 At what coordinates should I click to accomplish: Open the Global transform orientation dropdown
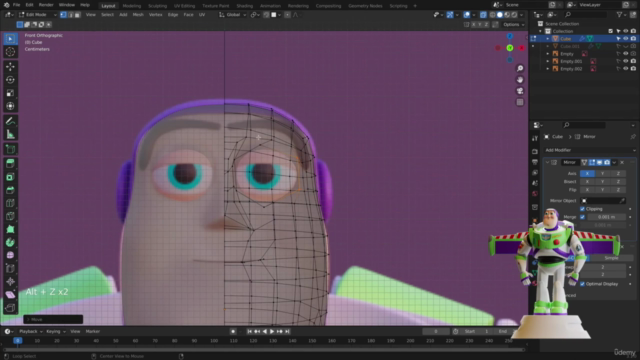(x=233, y=15)
